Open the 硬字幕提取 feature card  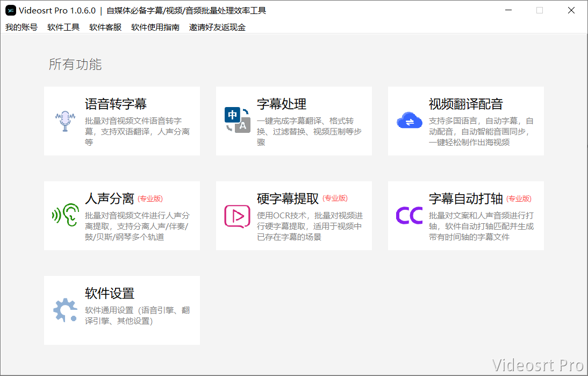[293, 215]
